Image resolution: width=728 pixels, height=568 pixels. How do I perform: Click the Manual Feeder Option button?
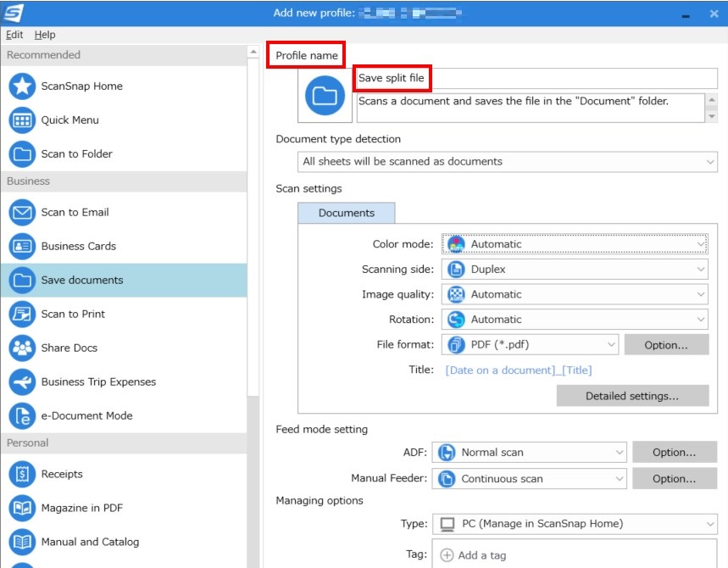coord(675,479)
